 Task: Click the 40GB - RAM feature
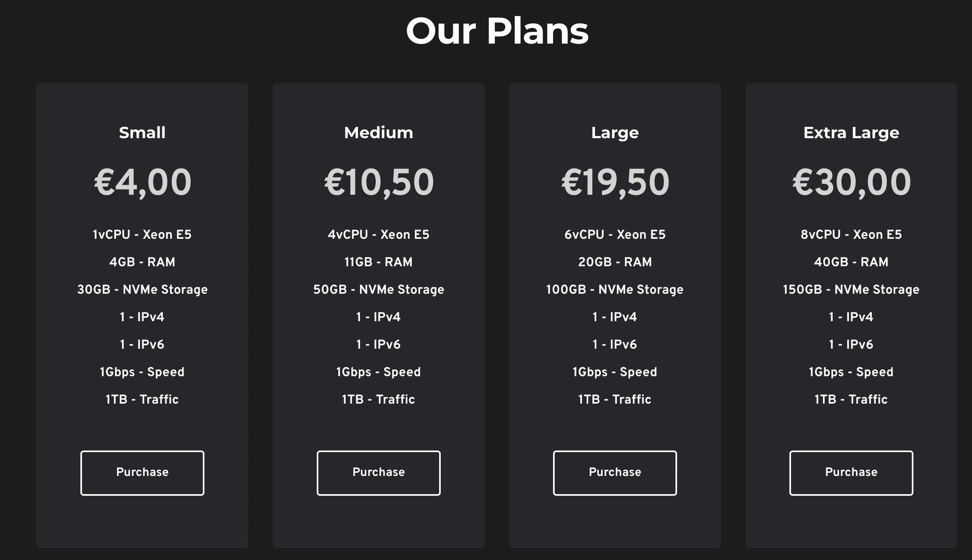coord(851,262)
